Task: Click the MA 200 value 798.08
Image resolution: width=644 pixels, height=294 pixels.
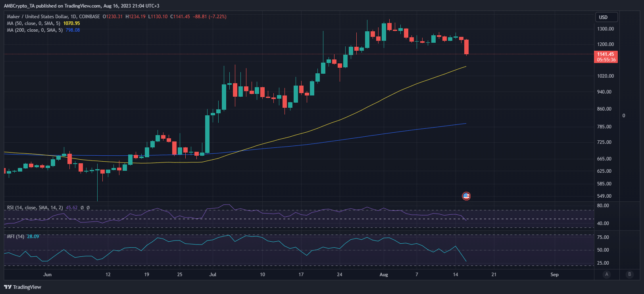Action: pyautogui.click(x=73, y=30)
